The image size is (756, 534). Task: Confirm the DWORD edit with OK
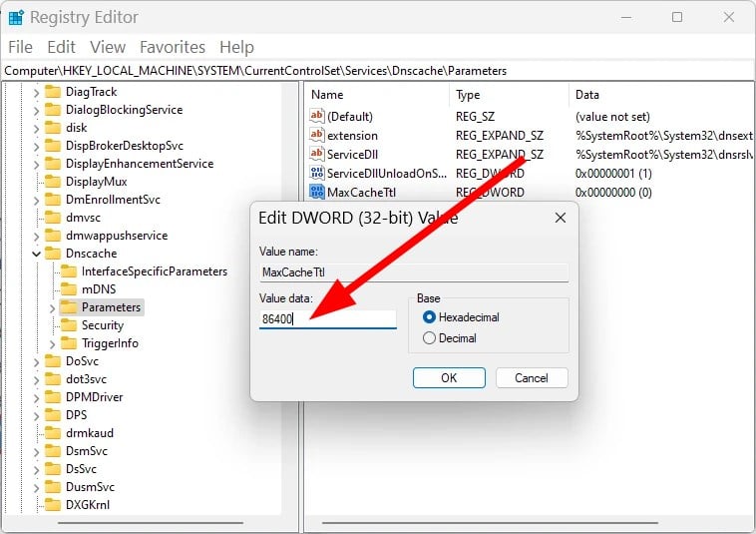click(x=449, y=377)
